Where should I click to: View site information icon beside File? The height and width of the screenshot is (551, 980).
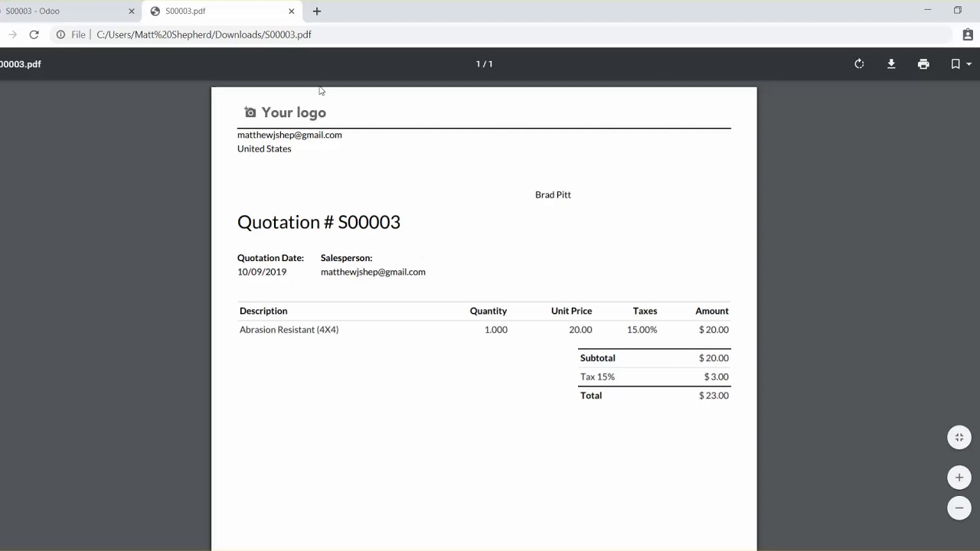[60, 34]
